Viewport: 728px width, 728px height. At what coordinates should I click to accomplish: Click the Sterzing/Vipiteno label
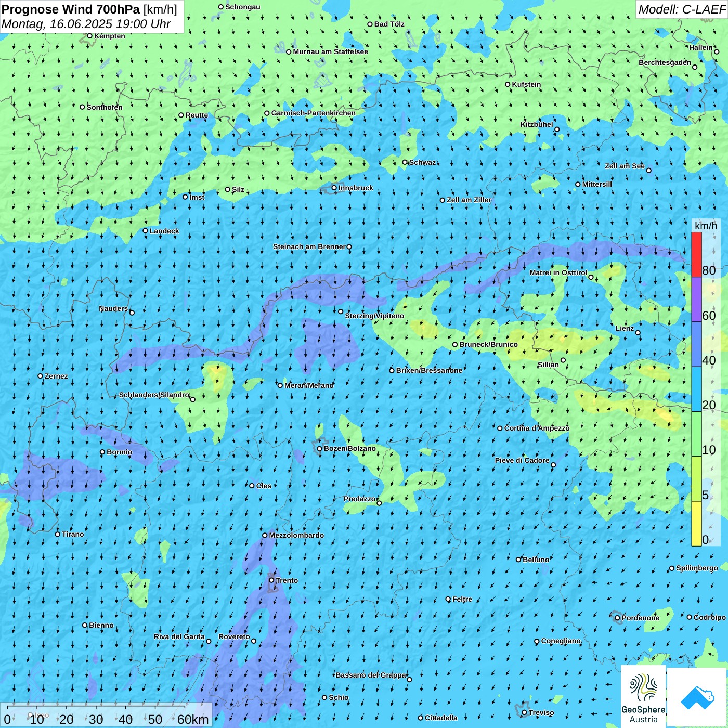[374, 316]
